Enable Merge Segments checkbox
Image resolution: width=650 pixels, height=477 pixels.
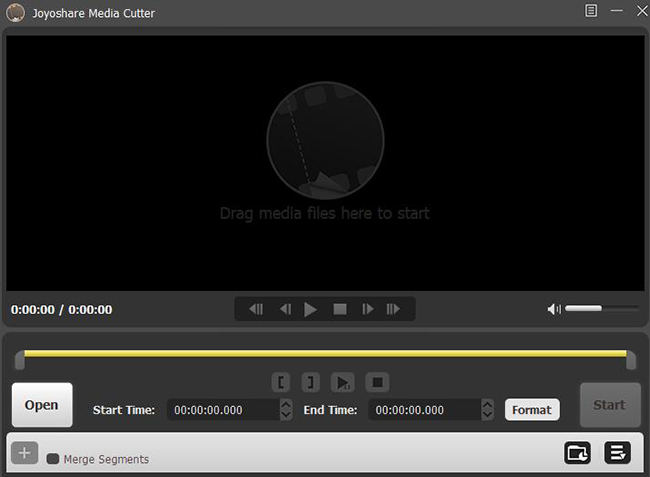coord(53,459)
